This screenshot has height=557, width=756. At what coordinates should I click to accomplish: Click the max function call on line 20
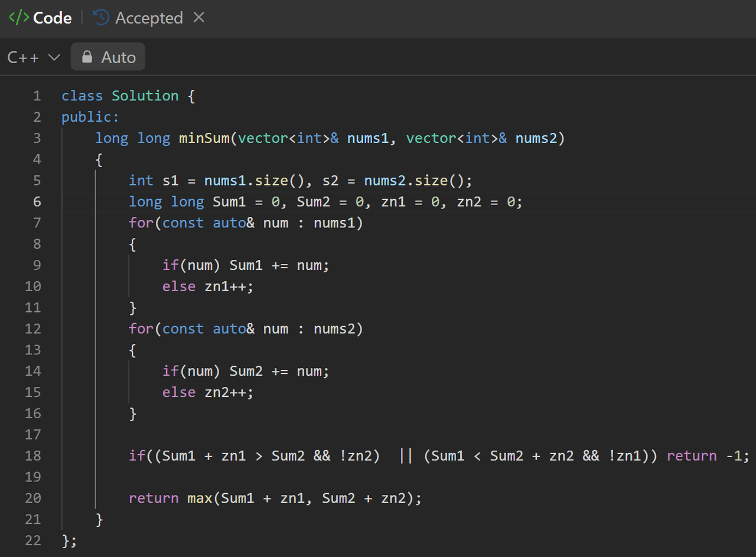click(200, 498)
